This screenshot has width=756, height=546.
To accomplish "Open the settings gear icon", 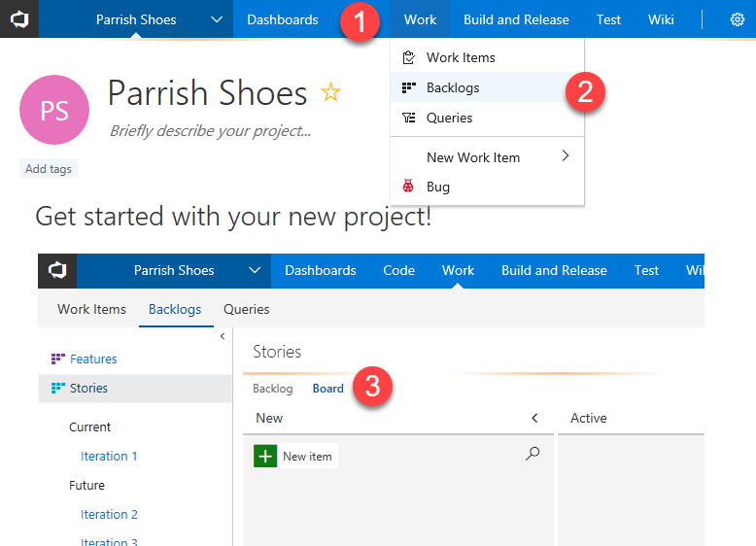I will coord(737,19).
